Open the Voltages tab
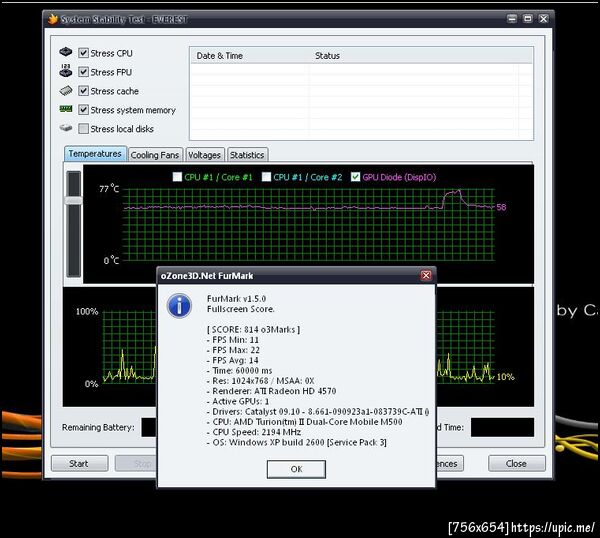600x538 pixels. (205, 155)
